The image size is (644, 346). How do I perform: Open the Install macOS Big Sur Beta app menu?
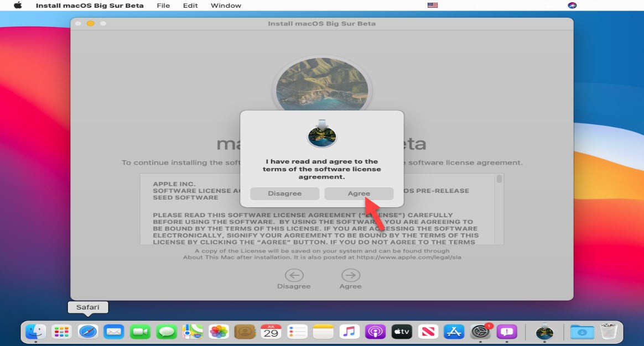pyautogui.click(x=90, y=6)
